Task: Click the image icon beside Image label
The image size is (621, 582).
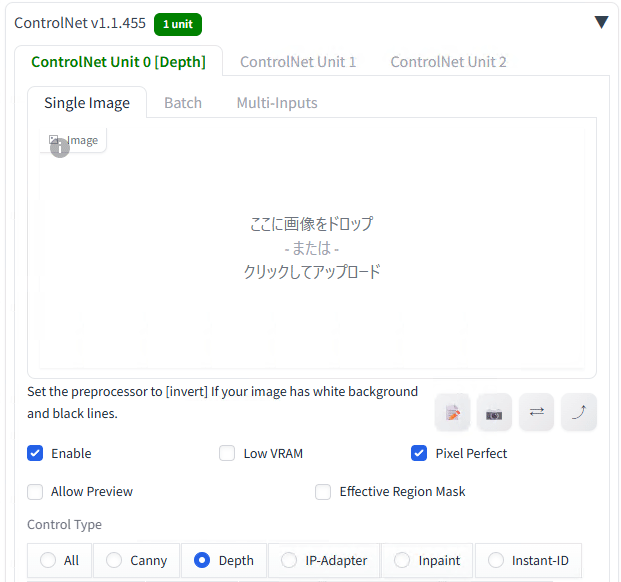Action: (53, 139)
